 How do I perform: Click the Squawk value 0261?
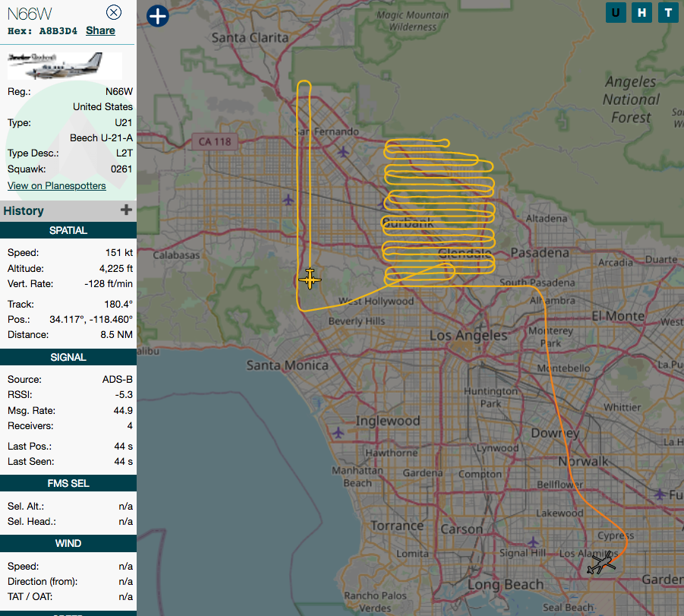point(121,169)
